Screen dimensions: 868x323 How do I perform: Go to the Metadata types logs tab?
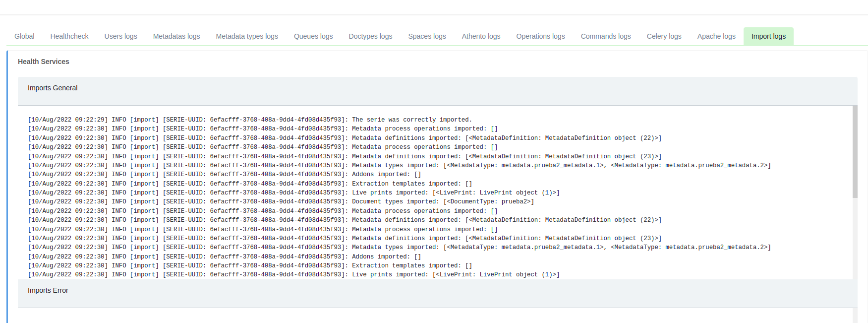[247, 36]
